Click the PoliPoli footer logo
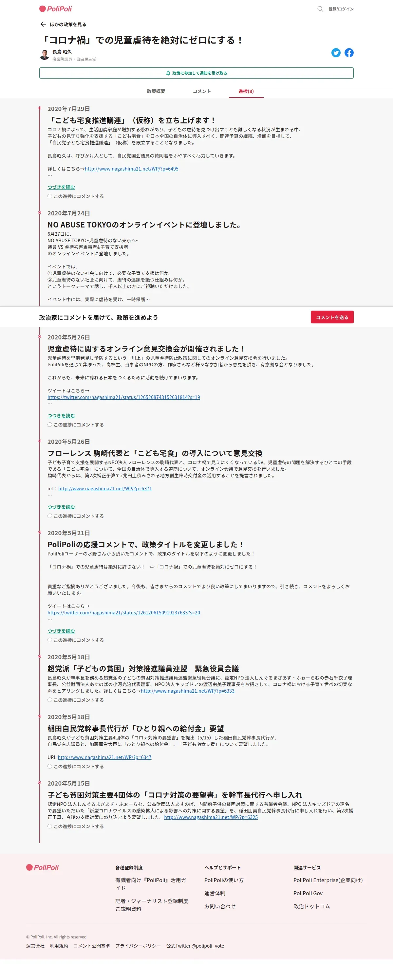Screen dimensions: 393x980 tap(43, 867)
